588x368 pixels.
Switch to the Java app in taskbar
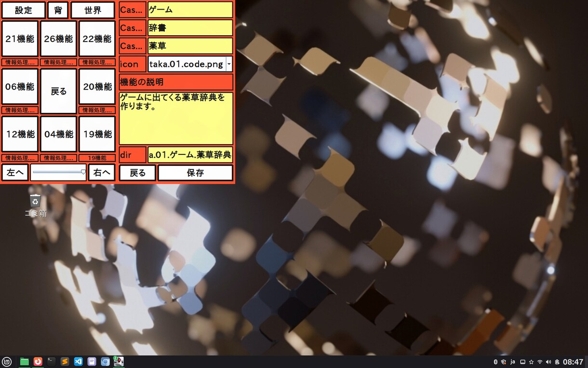click(119, 362)
